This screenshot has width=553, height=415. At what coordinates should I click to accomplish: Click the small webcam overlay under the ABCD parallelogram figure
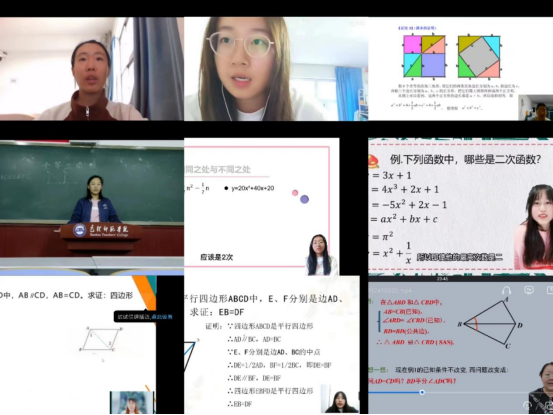coord(132,402)
